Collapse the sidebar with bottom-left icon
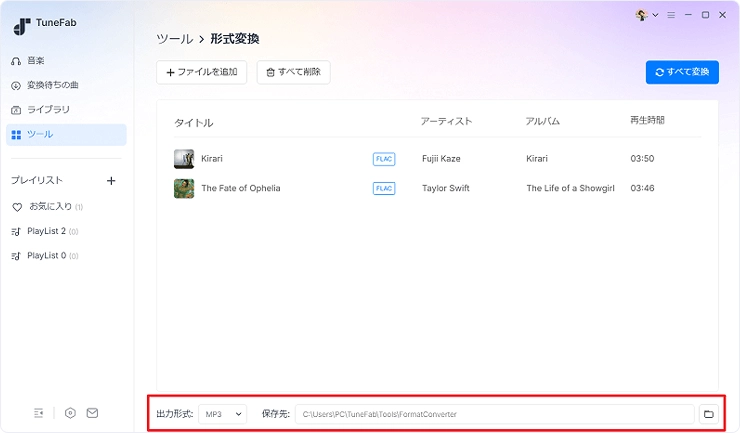Viewport: 740px width, 433px height. [39, 413]
